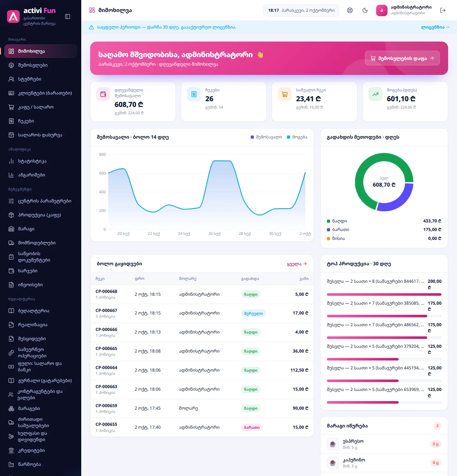The image size is (457, 476).
Task: Click the profit trend icon on მოგება card
Action: tap(375, 94)
